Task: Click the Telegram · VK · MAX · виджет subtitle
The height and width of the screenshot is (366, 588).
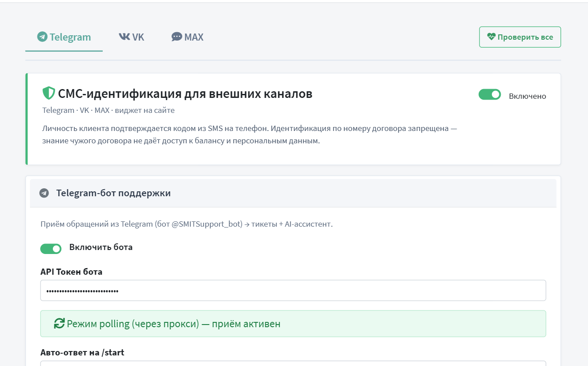Action: coord(108,110)
